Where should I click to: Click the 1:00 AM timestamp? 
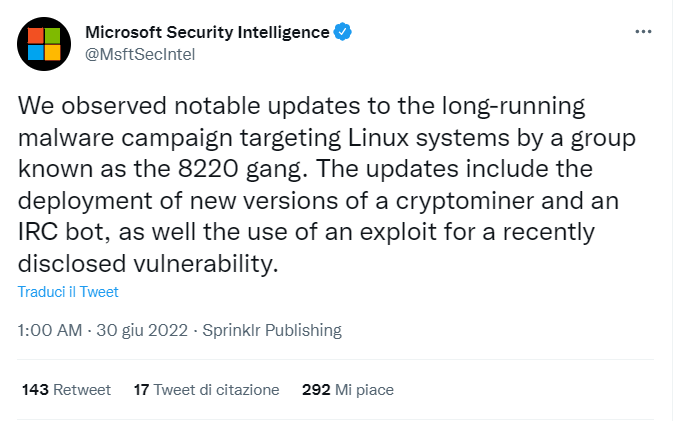point(50,330)
